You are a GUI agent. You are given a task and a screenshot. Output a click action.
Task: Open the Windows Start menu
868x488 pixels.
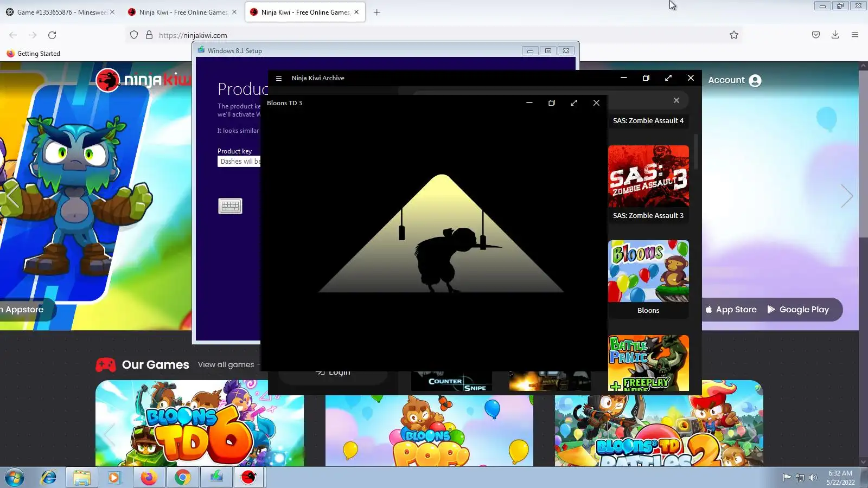pos(14,478)
